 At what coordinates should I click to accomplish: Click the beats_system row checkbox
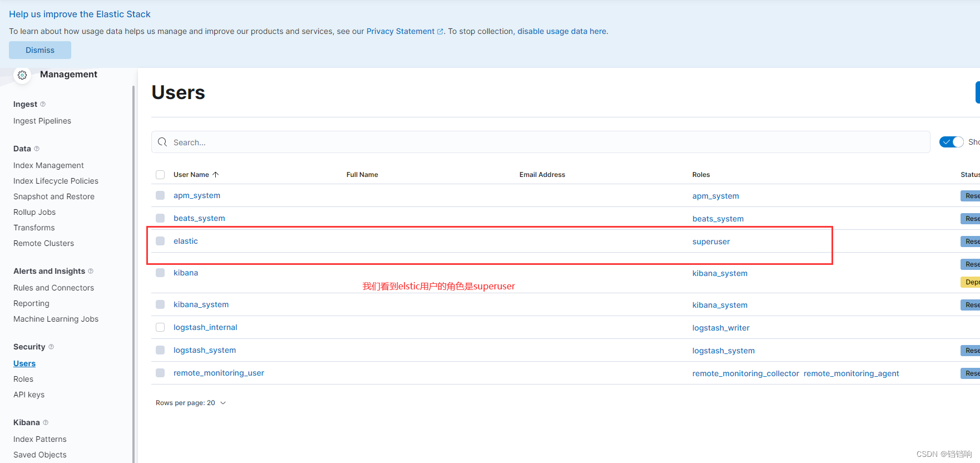pos(160,218)
